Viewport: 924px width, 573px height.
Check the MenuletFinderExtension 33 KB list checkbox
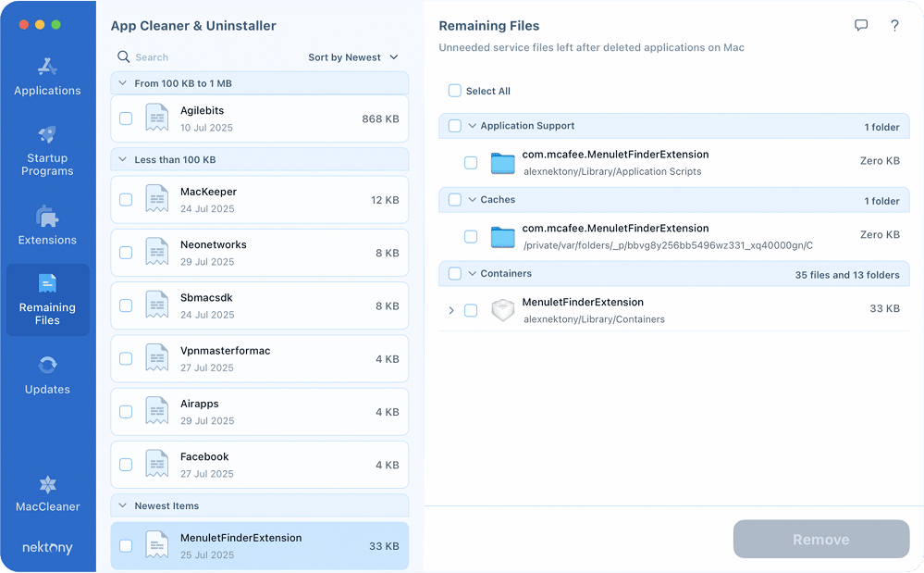[x=126, y=546]
